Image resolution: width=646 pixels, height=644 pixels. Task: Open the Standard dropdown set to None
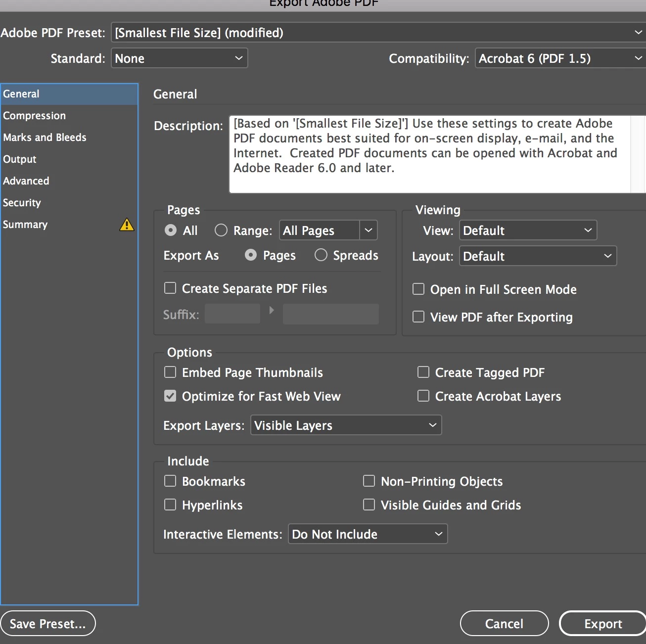coord(179,58)
